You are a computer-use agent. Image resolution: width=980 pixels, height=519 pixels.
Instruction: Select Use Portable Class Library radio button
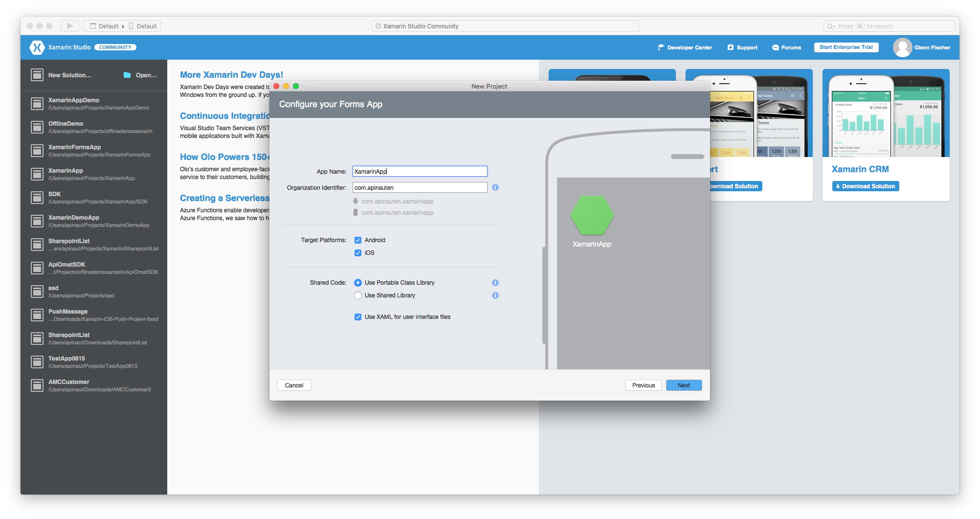click(358, 283)
